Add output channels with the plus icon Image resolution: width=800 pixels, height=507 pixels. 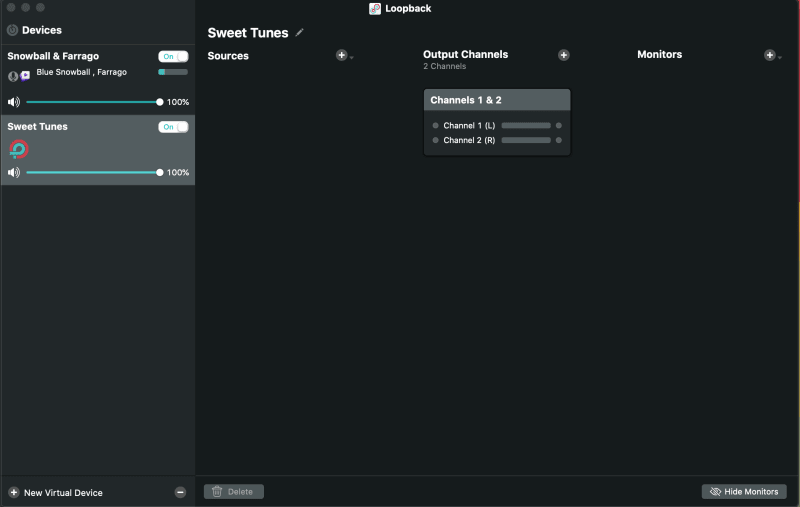coord(563,55)
